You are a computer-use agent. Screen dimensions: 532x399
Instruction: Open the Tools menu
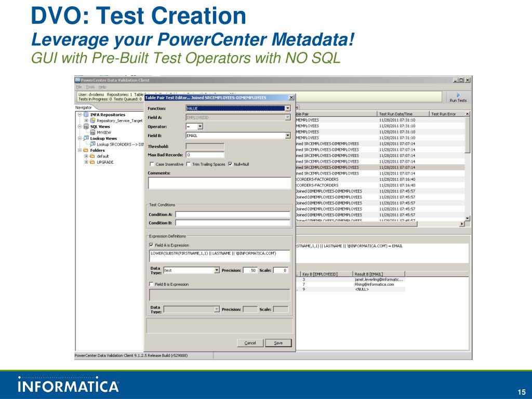(90, 87)
